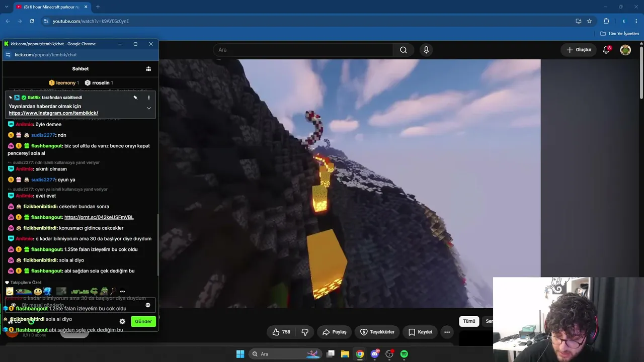The width and height of the screenshot is (644, 362).
Task: Open Spotify from the taskbar
Action: tap(404, 354)
